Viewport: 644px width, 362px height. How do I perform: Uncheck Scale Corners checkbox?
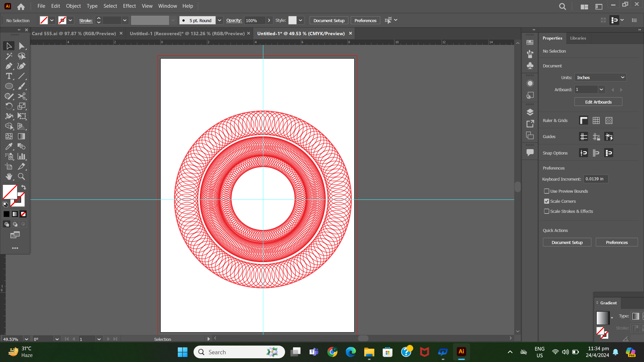(x=546, y=201)
